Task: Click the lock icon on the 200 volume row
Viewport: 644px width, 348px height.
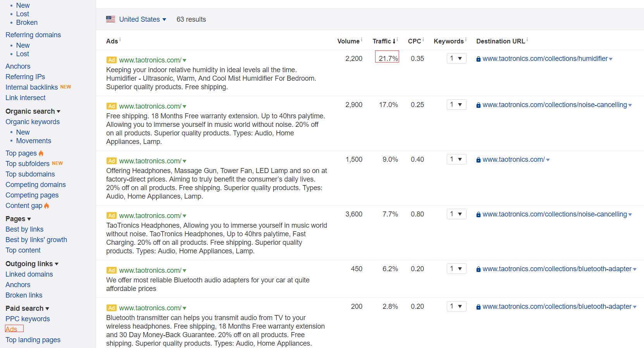Action: click(x=479, y=307)
